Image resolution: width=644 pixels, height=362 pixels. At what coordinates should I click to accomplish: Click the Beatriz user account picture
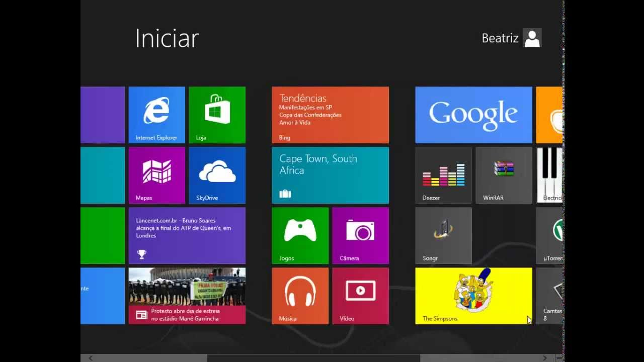(x=532, y=38)
